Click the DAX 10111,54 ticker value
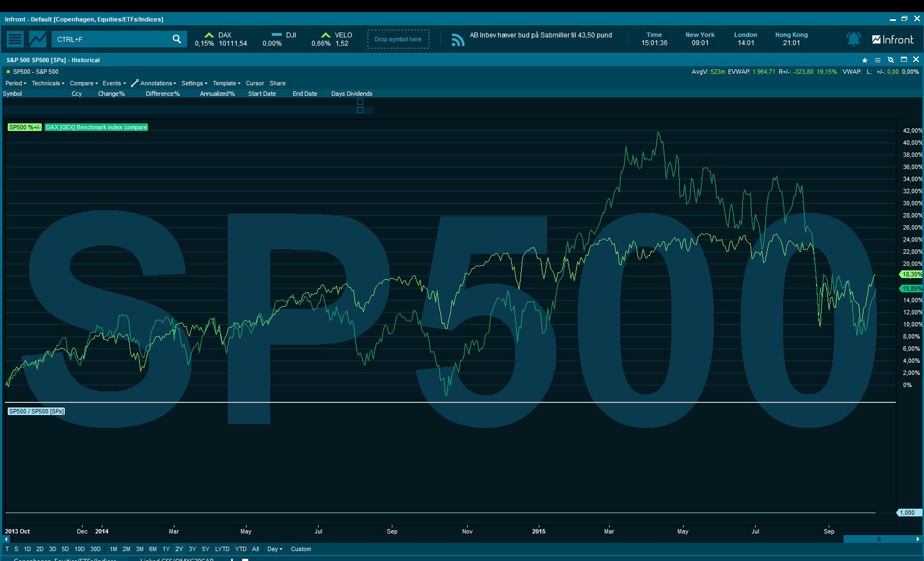 click(233, 43)
